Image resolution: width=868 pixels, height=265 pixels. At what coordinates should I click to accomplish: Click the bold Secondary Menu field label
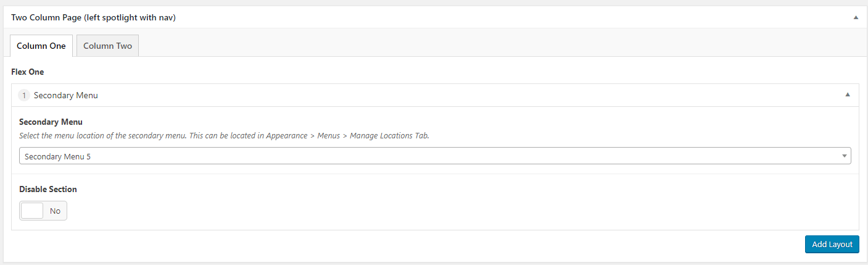pyautogui.click(x=51, y=122)
